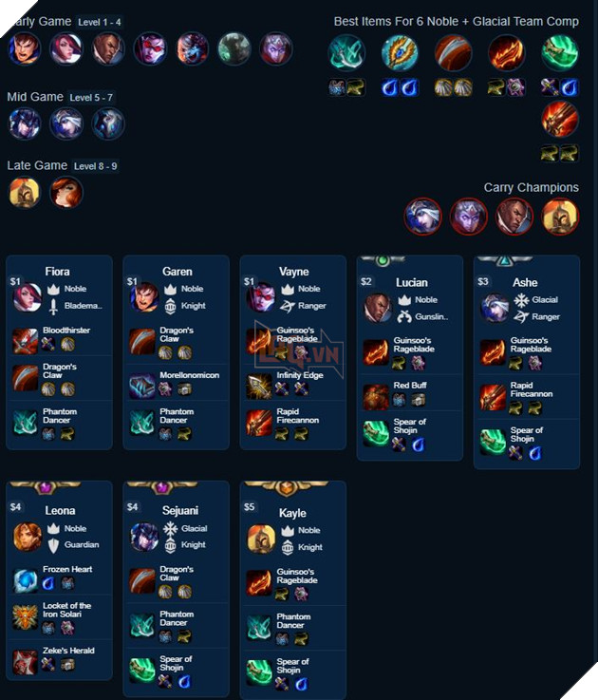598x700 pixels.
Task: Click the Fiora champion name heading
Action: [x=57, y=272]
